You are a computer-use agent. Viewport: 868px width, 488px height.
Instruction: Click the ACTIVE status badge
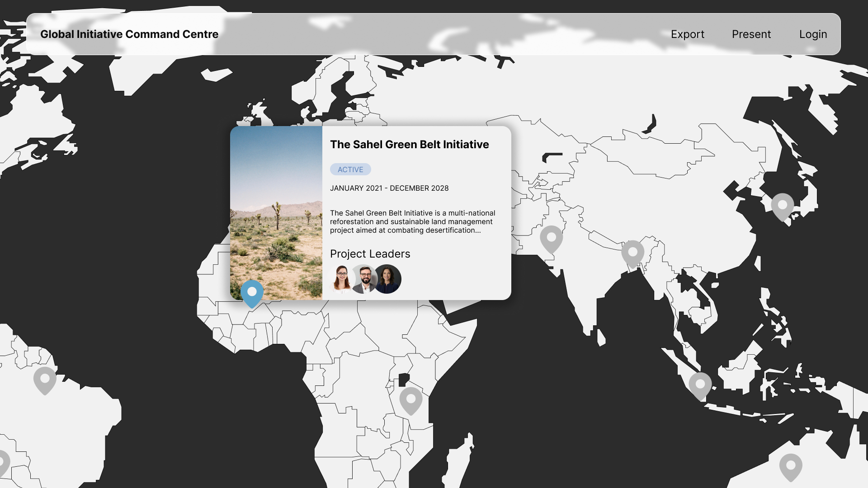coord(350,169)
